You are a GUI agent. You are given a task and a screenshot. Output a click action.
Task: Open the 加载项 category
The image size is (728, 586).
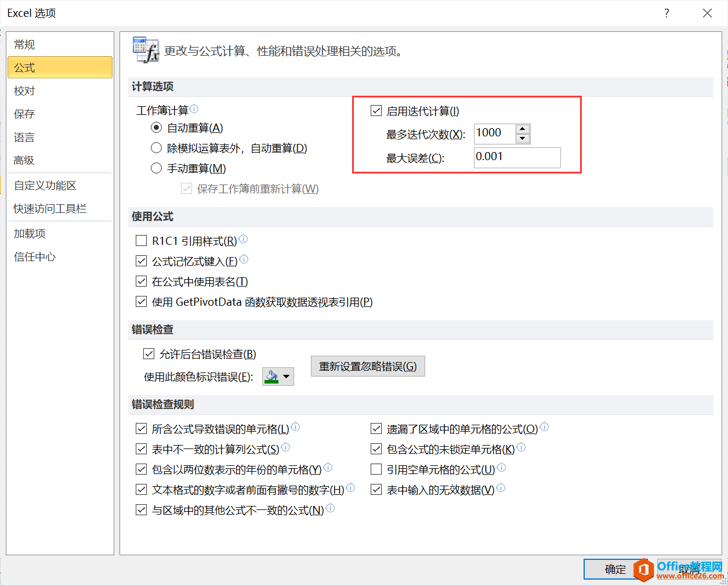[x=60, y=233]
